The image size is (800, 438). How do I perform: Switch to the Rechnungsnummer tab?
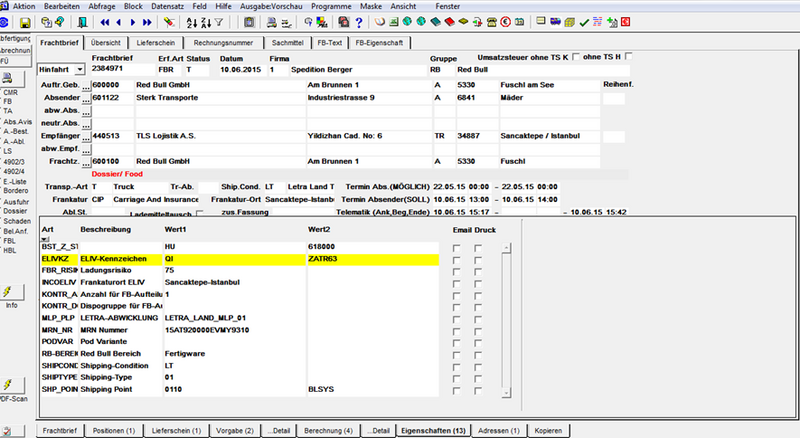click(x=223, y=43)
